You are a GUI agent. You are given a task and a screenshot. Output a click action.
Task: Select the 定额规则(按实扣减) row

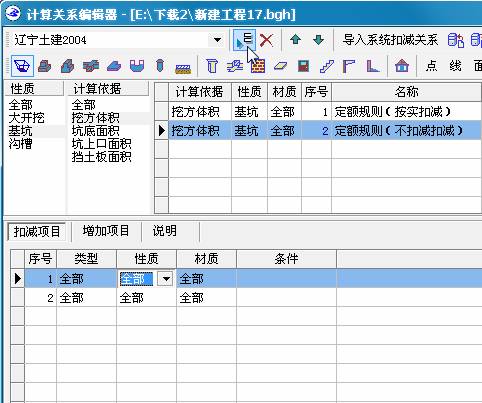coord(325,111)
